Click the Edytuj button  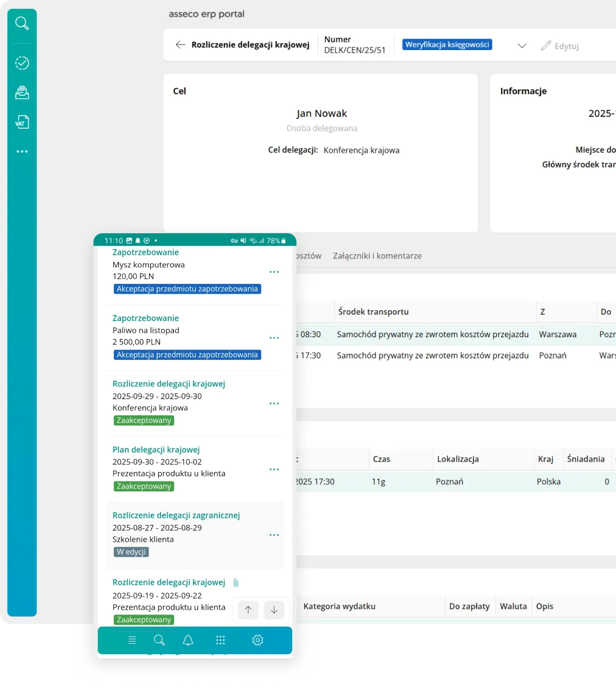[x=560, y=46]
